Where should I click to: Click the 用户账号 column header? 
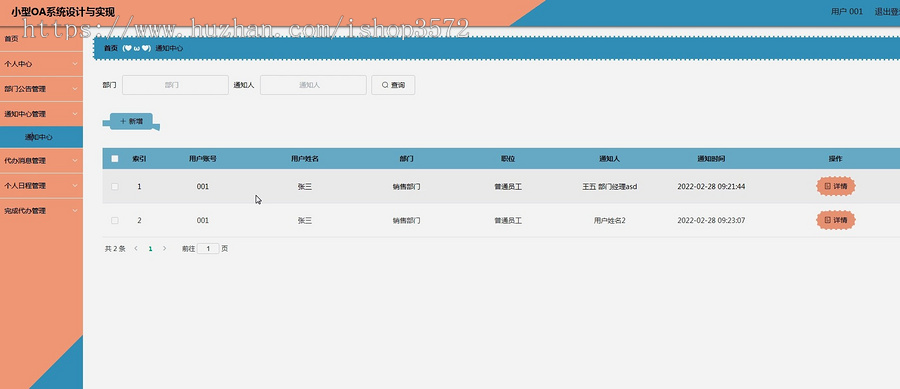(203, 158)
